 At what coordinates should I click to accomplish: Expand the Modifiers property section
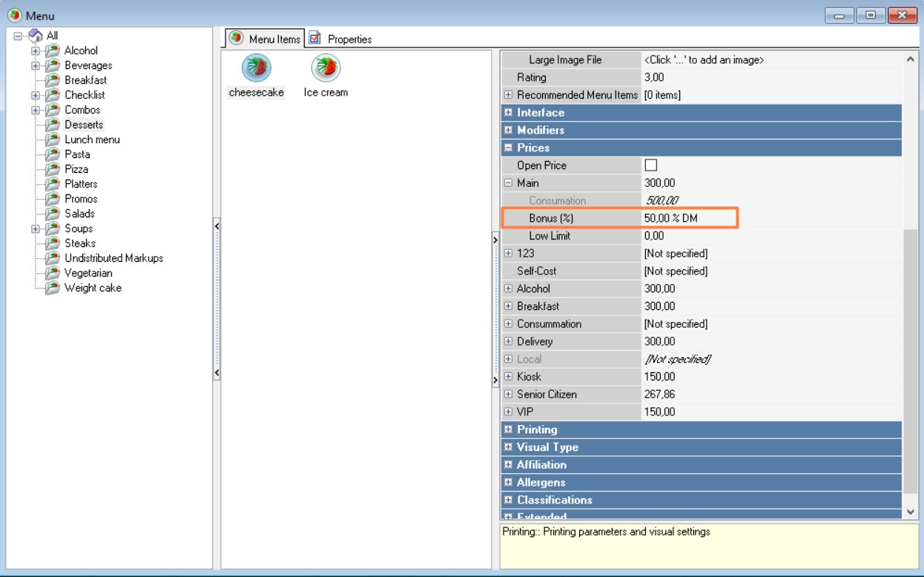pos(508,131)
